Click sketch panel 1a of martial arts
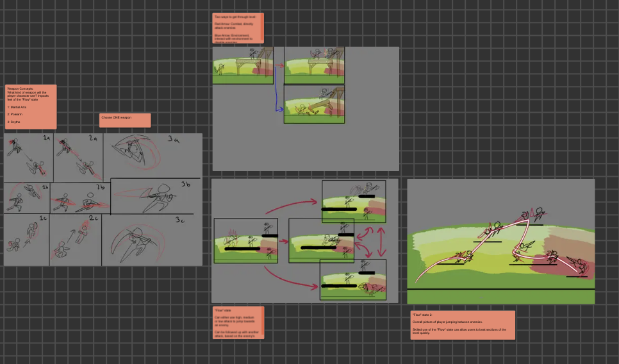Screen dimensions: 619x364 (28, 158)
